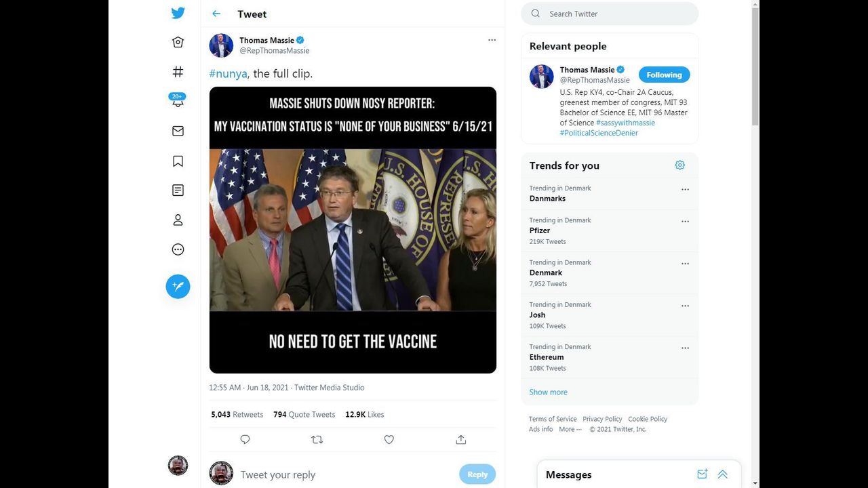Open the Ethereum trending topic
This screenshot has width=868, height=488.
[x=547, y=357]
